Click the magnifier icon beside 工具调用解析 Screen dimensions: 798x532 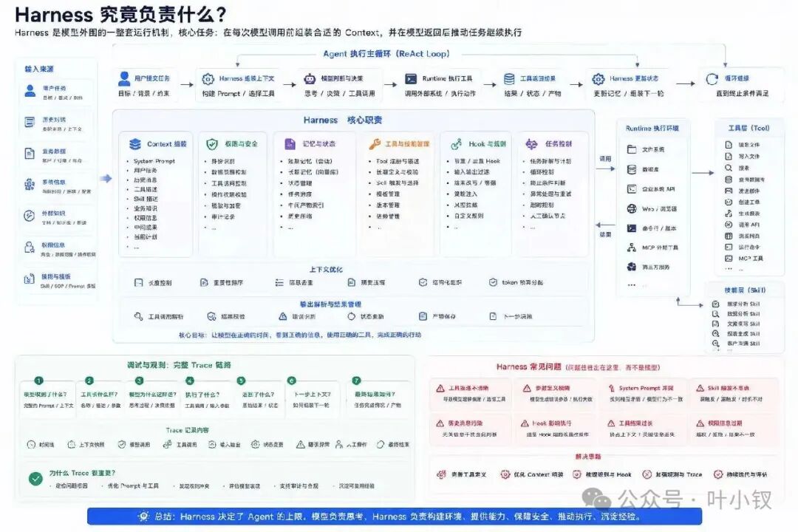click(138, 317)
